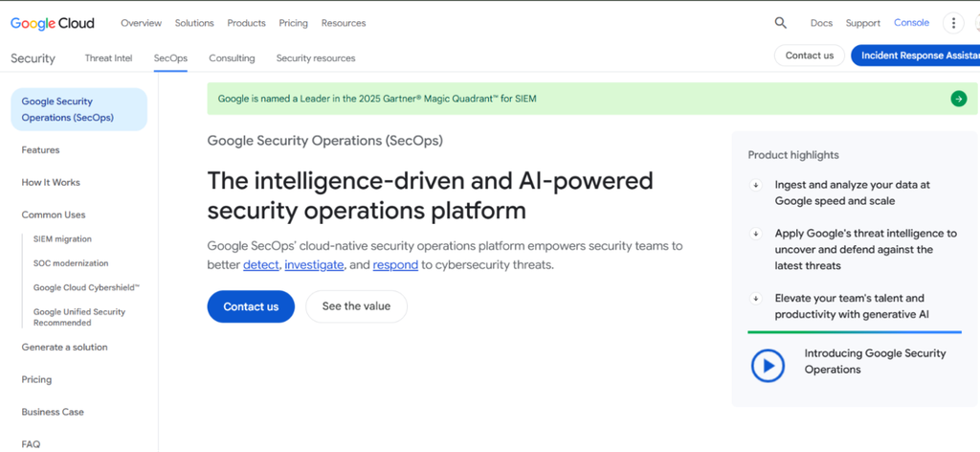
Task: Switch to the Consulting tab
Action: pyautogui.click(x=232, y=58)
